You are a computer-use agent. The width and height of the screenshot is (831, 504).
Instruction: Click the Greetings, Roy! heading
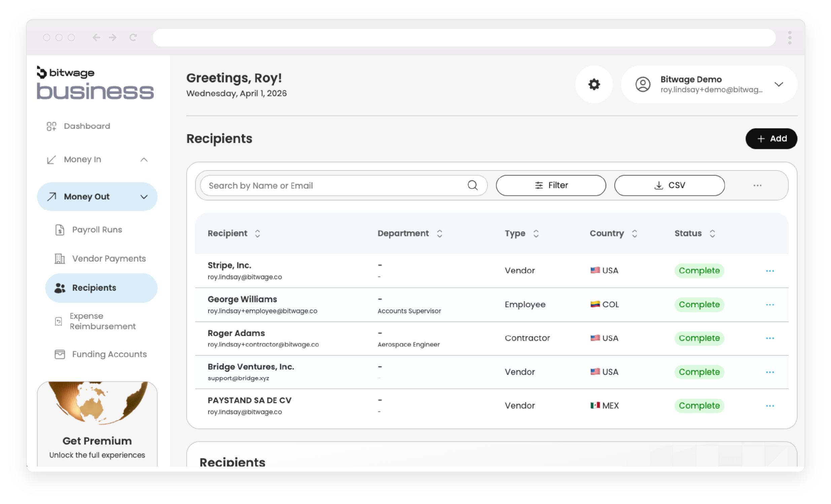234,78
